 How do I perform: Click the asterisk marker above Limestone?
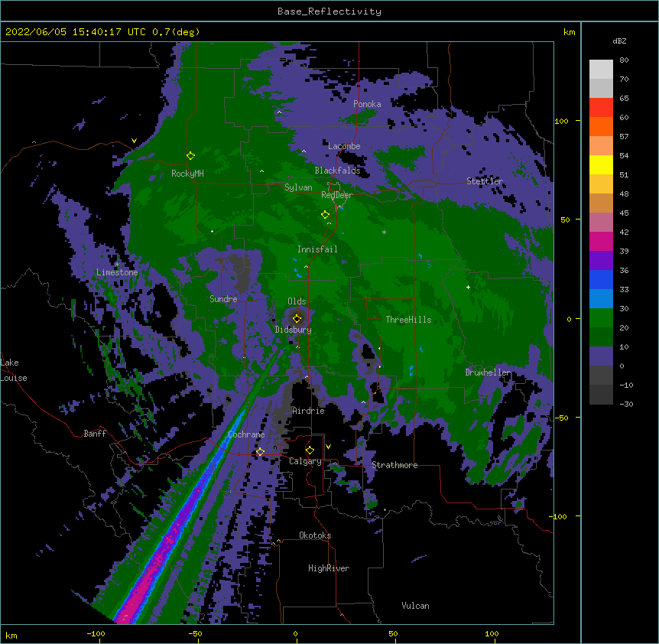point(117,265)
